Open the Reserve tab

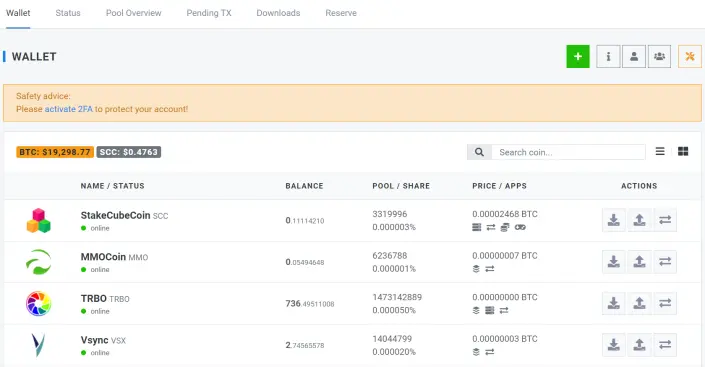click(x=341, y=13)
